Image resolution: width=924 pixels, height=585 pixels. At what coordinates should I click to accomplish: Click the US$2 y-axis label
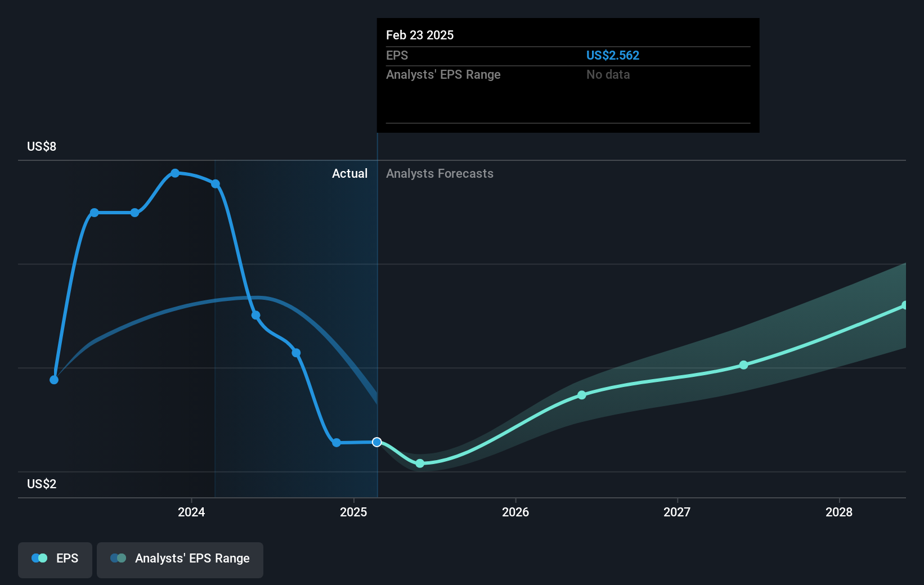click(42, 484)
